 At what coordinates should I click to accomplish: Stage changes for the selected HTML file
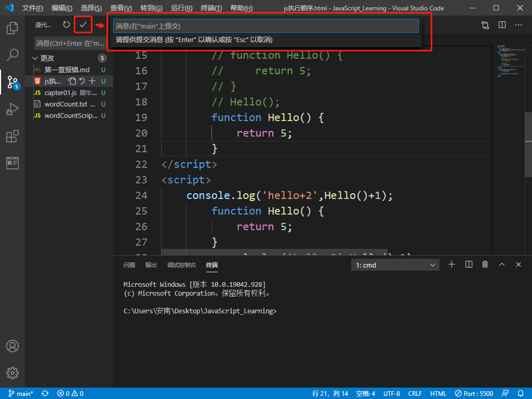tap(92, 81)
